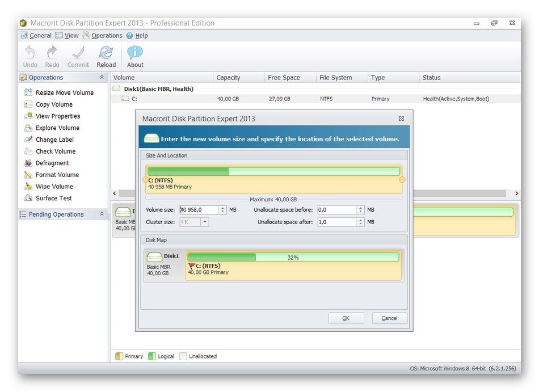Sort by the Type column header

click(x=394, y=77)
